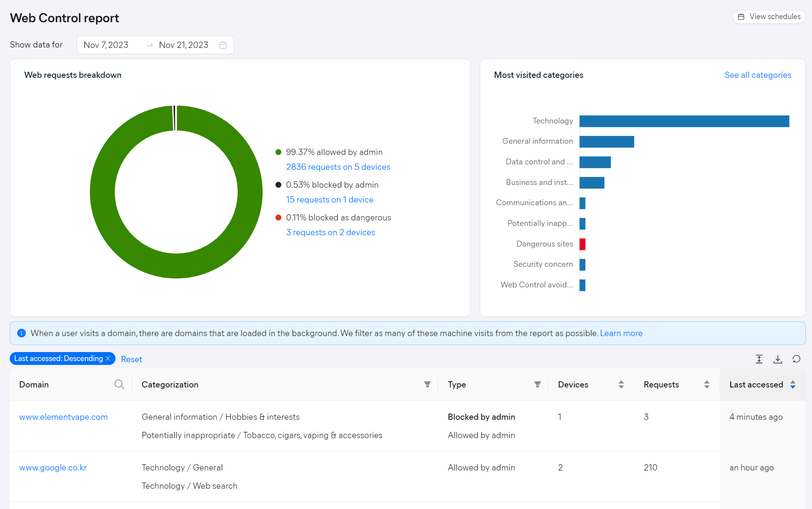Click the refresh table icon
Screen dimensions: 812x509
click(x=796, y=359)
